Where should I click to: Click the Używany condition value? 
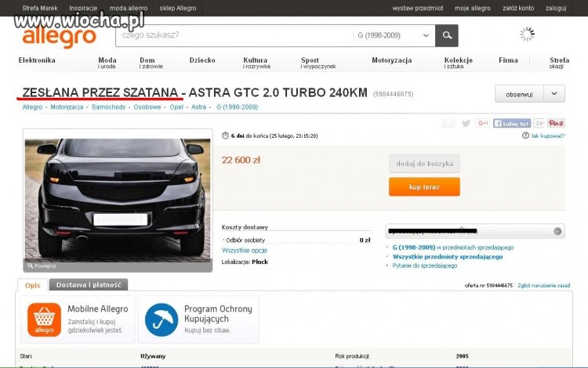(x=153, y=356)
